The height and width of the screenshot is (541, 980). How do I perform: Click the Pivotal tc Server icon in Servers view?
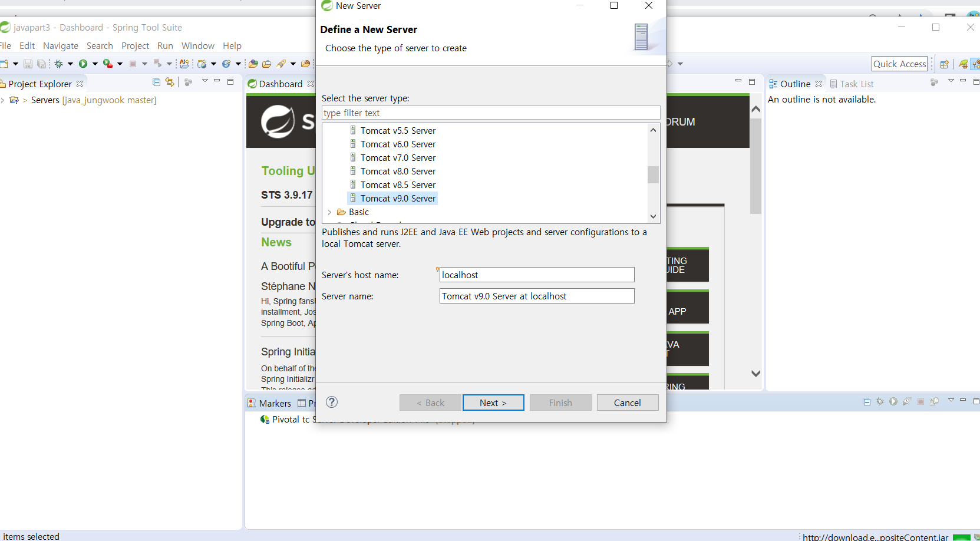(265, 420)
